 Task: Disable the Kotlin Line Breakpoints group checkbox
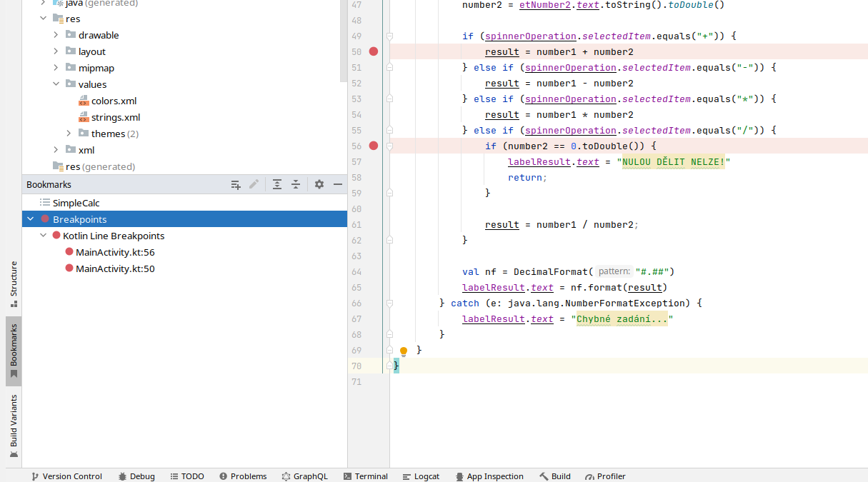pos(56,235)
